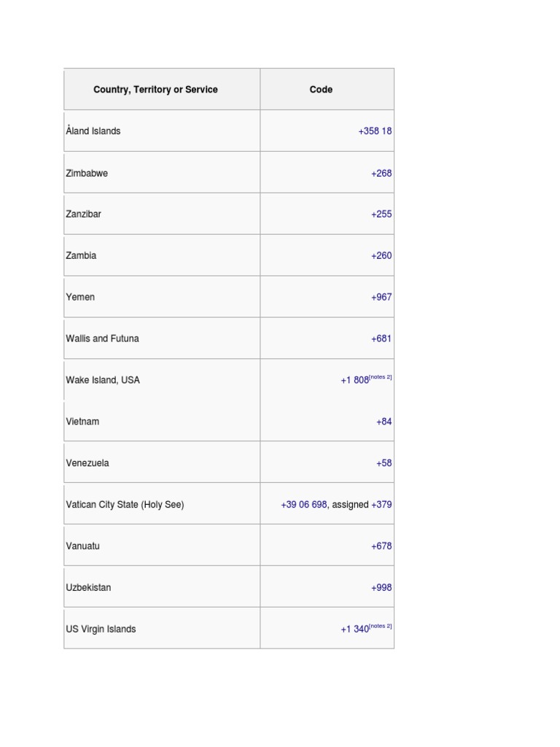The height and width of the screenshot is (747, 560).
Task: Open the +998 Uzbekistan code link
Action: [x=381, y=588]
